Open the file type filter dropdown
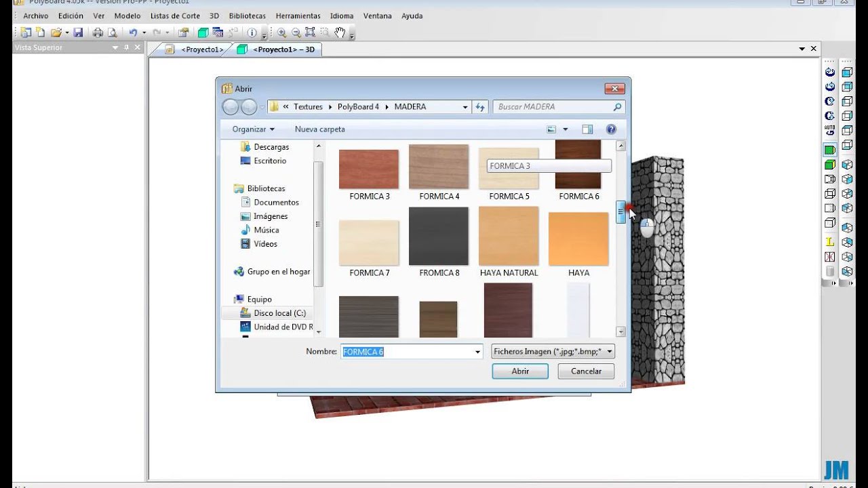Screen dimensions: 868x488 click(x=553, y=351)
